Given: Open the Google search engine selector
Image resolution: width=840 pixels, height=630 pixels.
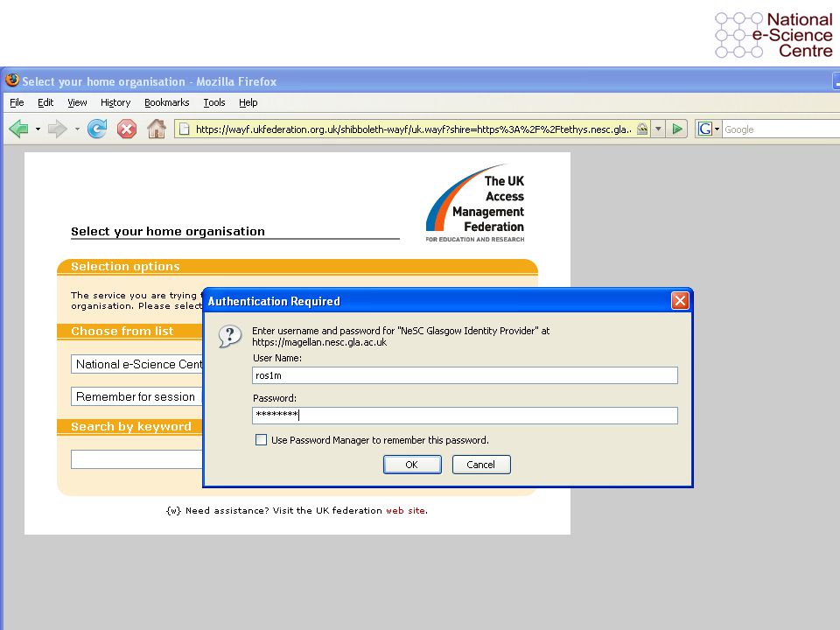Looking at the screenshot, I should pos(709,129).
